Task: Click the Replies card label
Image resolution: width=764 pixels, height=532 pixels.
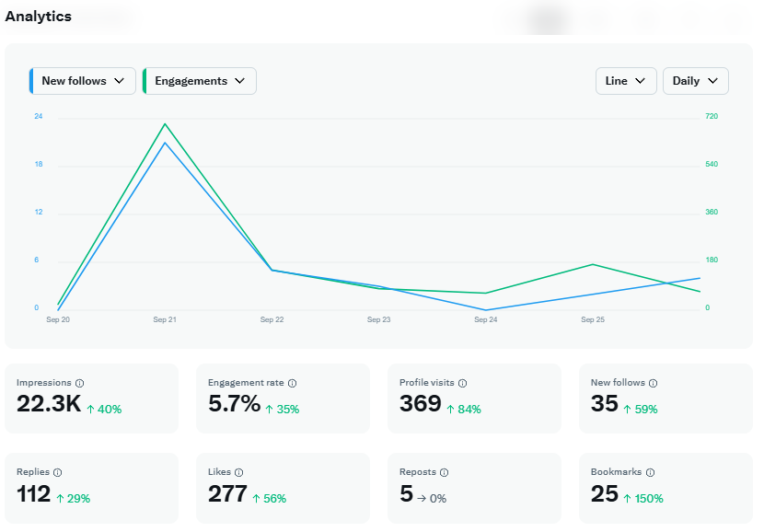Action: tap(33, 472)
